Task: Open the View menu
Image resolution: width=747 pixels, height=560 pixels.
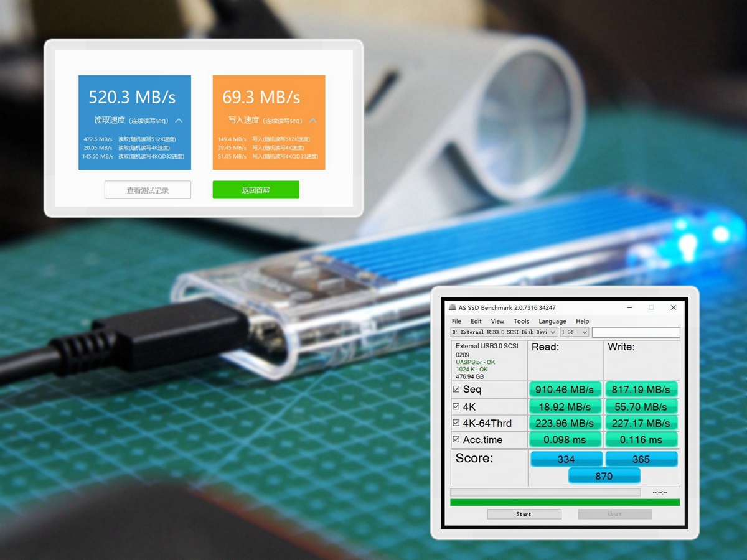Action: pos(497,321)
